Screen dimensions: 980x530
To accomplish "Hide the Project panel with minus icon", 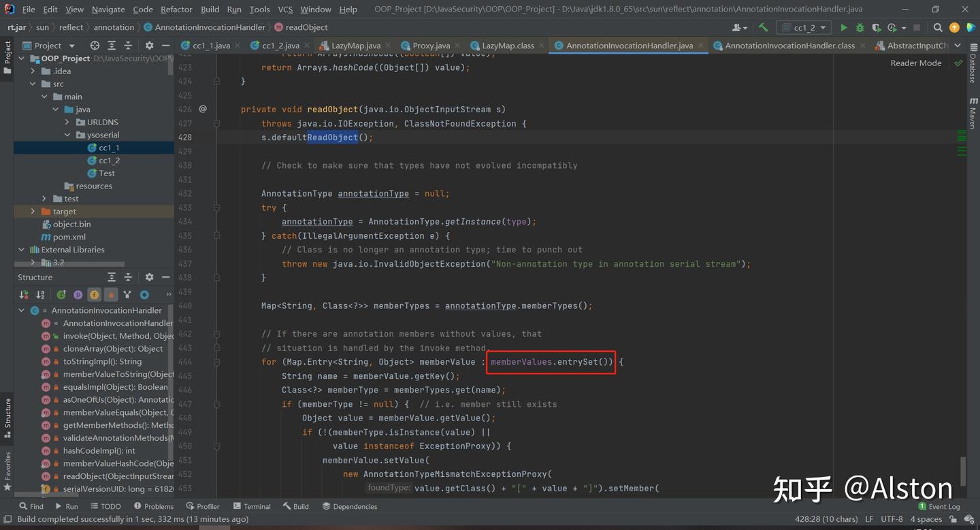I will point(165,46).
